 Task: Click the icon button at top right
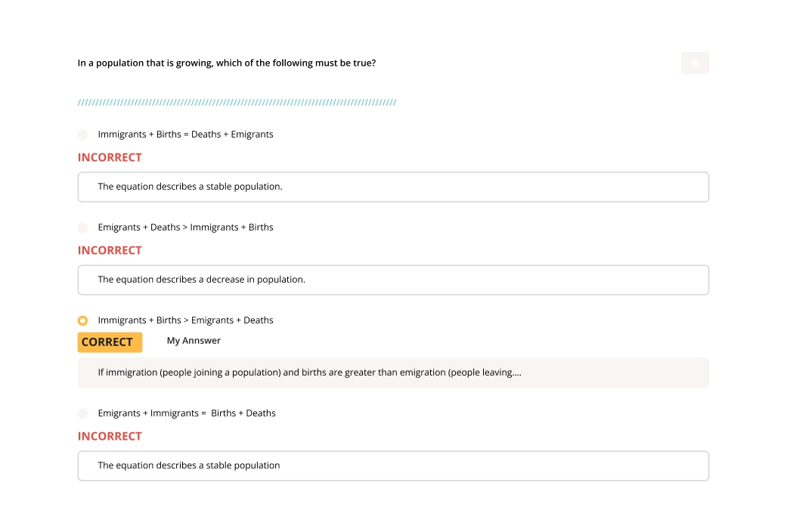point(695,63)
